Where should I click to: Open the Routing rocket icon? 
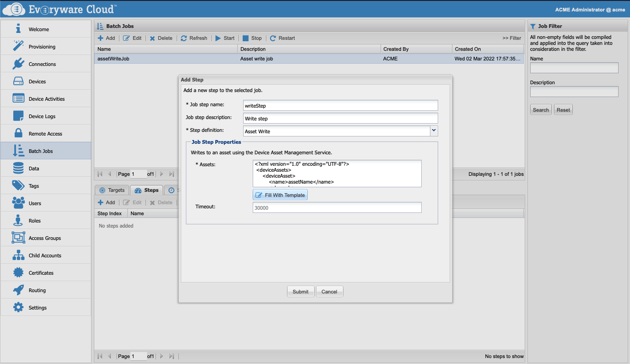18,290
